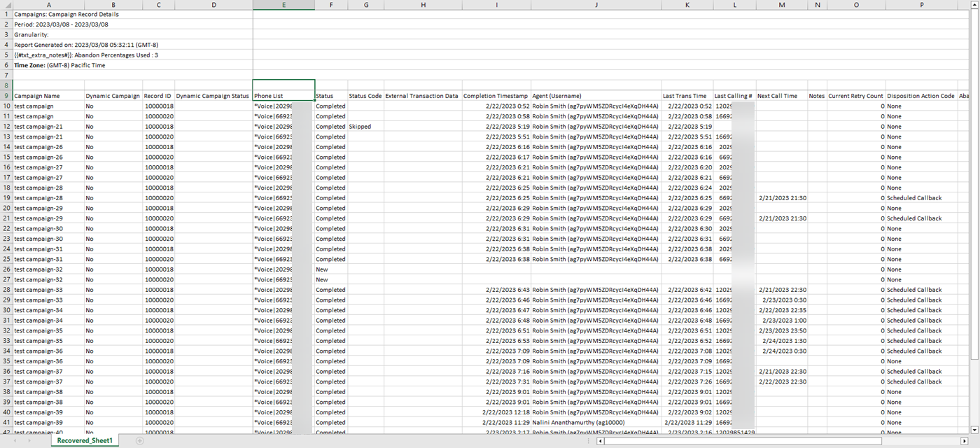This screenshot has width=980, height=448.
Task: Add a new sheet with plus button
Action: point(139,441)
